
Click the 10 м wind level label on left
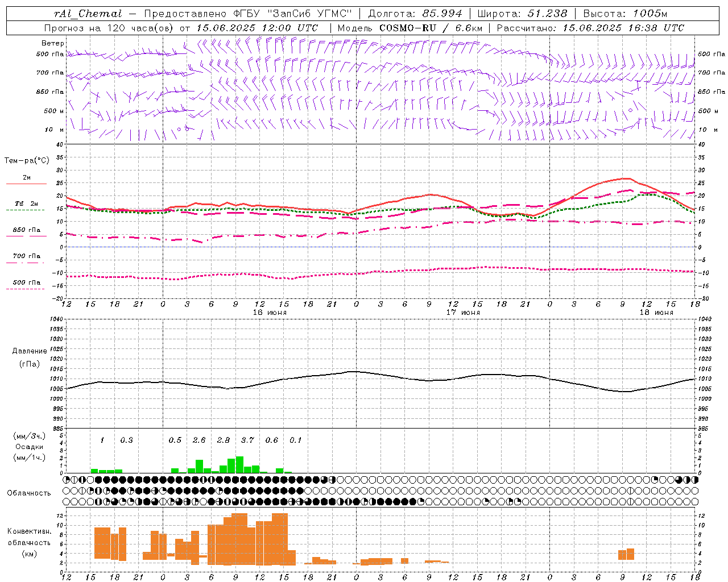(55, 130)
